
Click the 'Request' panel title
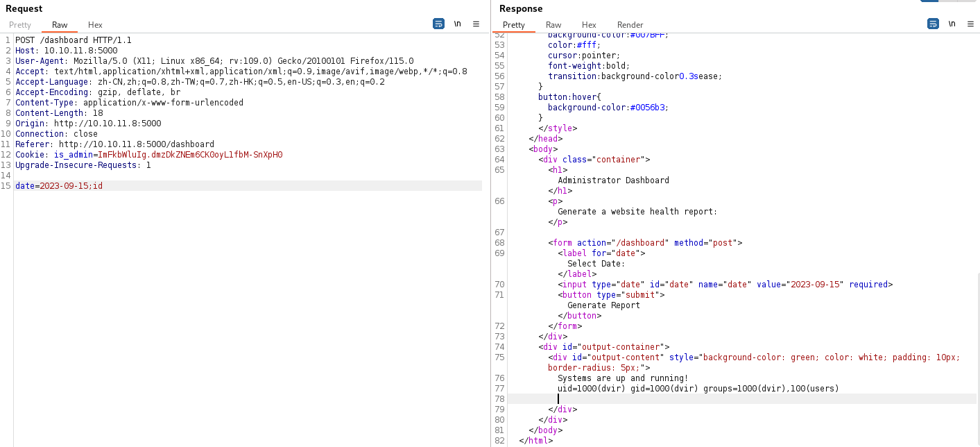(24, 8)
